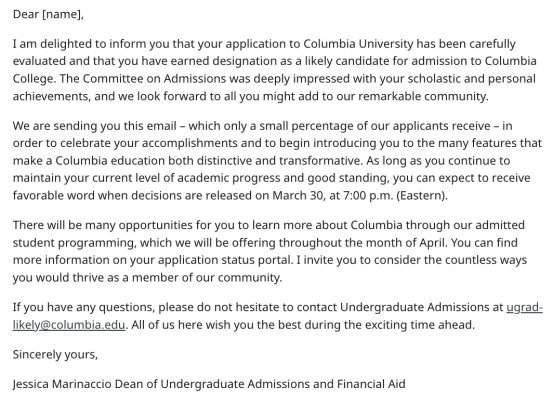Click 'If you have any questions' text

[83, 307]
